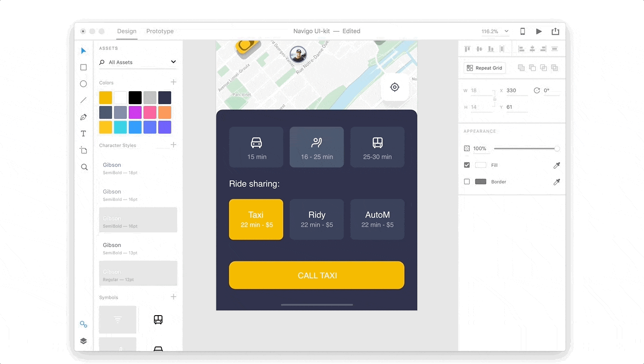Screen dimensions: 644x364
Task: Select the cyan color swatch
Action: click(120, 127)
